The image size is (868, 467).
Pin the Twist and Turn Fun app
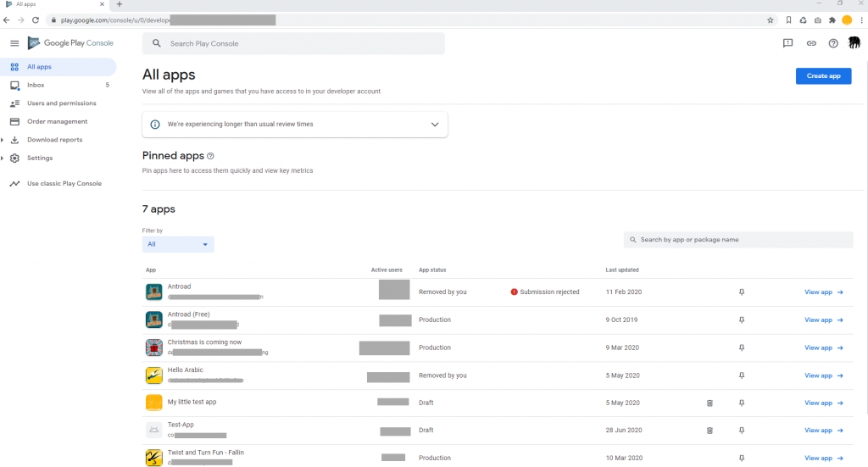click(742, 458)
